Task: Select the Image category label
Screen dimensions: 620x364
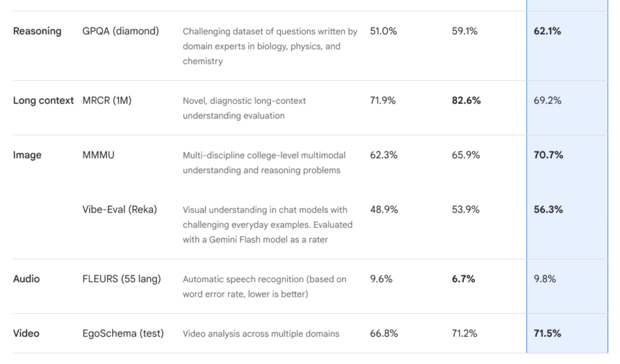Action: (27, 155)
